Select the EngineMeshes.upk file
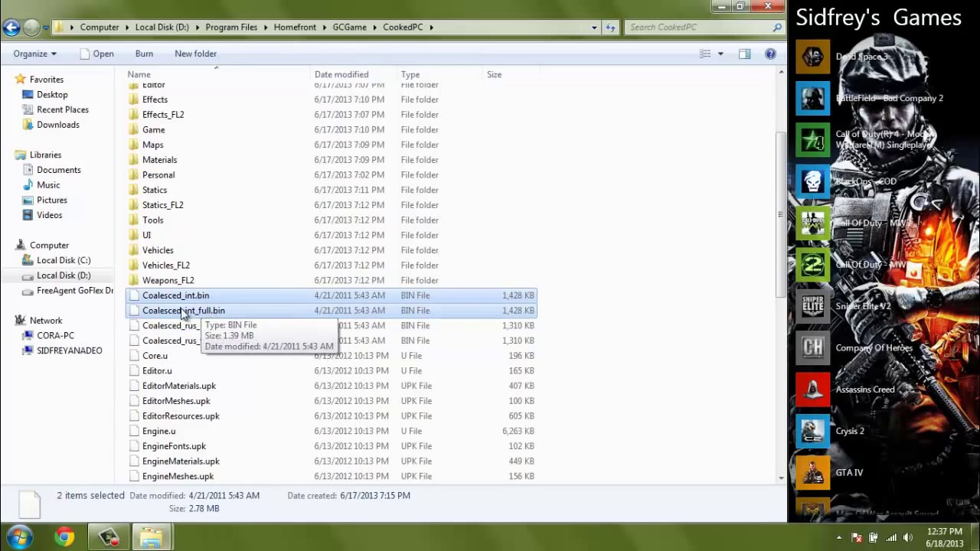This screenshot has width=980, height=551. coord(178,476)
